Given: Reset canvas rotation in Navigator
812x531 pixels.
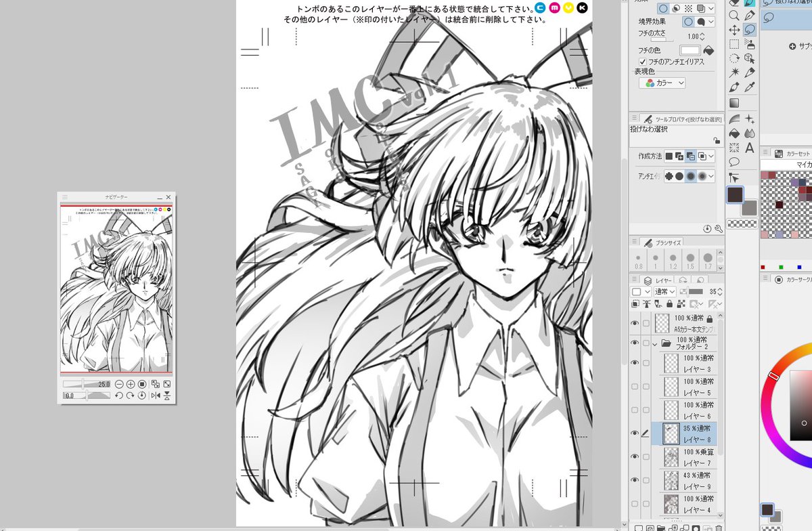Looking at the screenshot, I should point(142,396).
